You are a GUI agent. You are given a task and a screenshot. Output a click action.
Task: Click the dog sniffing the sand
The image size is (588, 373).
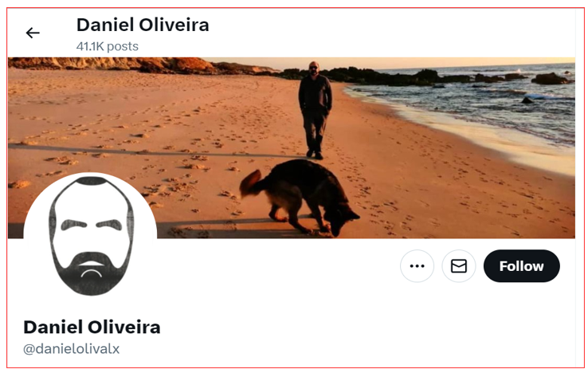pyautogui.click(x=300, y=197)
